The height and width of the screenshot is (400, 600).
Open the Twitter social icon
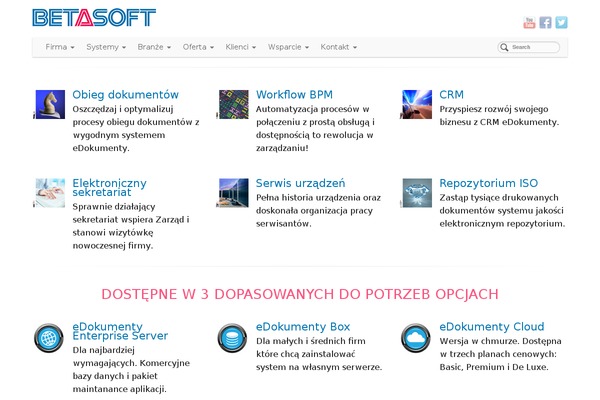561,23
